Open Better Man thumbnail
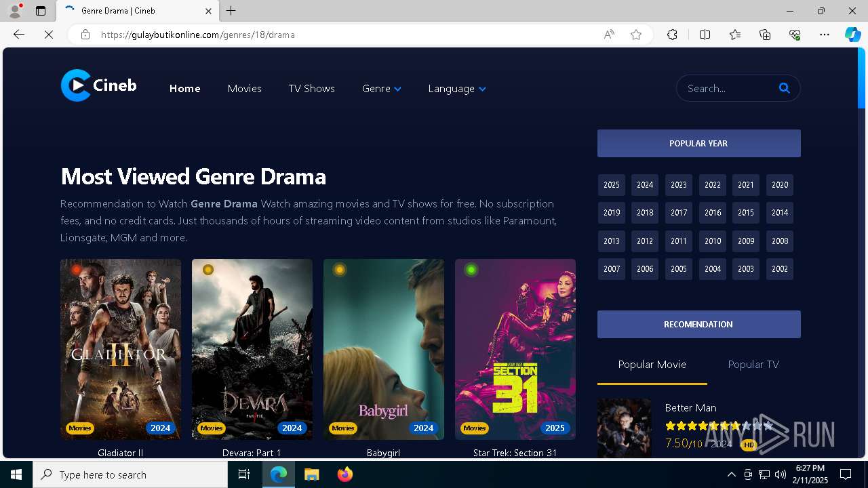Viewport: 868px width, 488px height. [x=625, y=428]
